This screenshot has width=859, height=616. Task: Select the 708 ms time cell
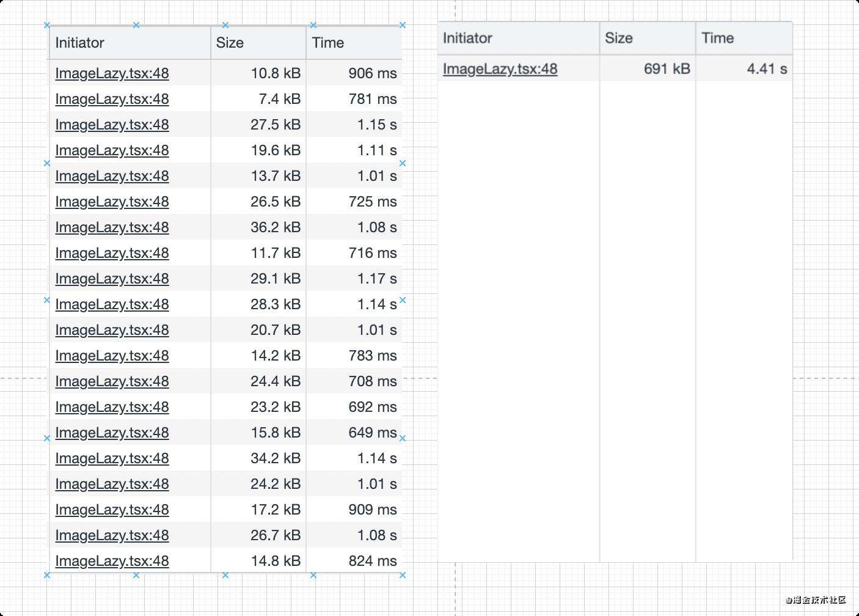(354, 381)
